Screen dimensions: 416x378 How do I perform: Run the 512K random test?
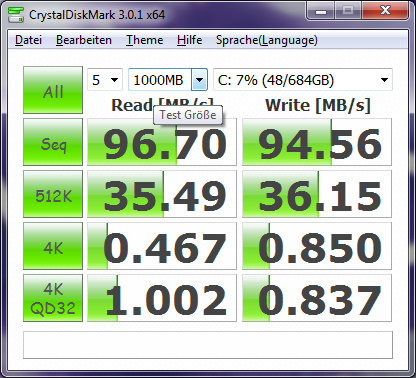pos(53,194)
